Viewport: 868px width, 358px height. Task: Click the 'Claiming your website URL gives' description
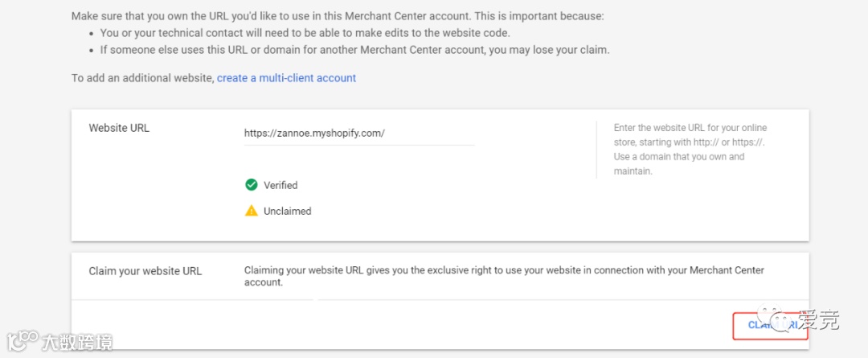coord(504,276)
